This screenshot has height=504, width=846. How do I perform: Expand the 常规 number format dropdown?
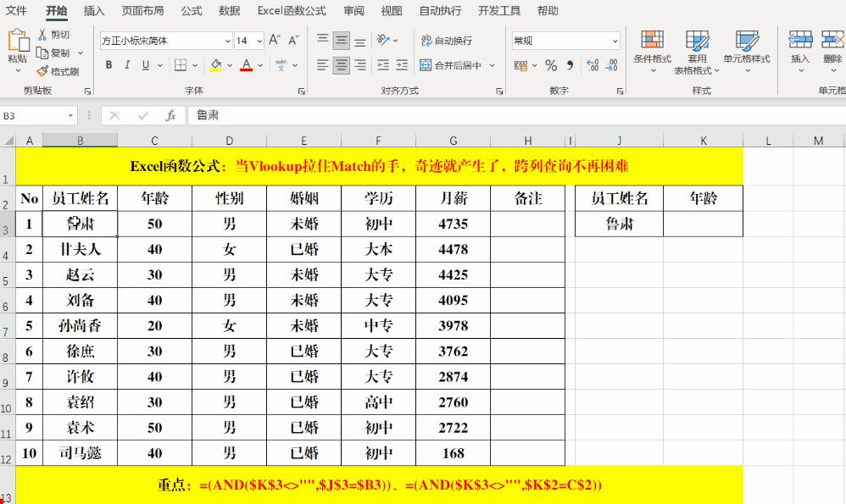[x=616, y=40]
